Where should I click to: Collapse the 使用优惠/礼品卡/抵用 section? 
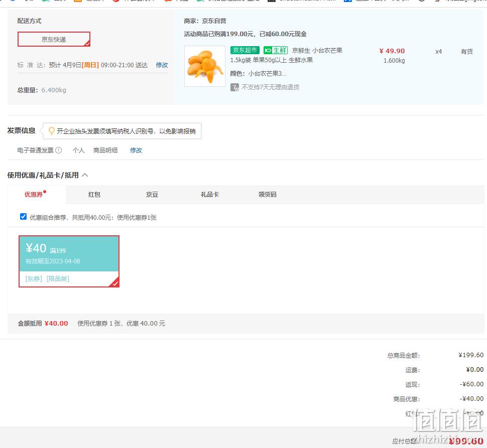85,175
